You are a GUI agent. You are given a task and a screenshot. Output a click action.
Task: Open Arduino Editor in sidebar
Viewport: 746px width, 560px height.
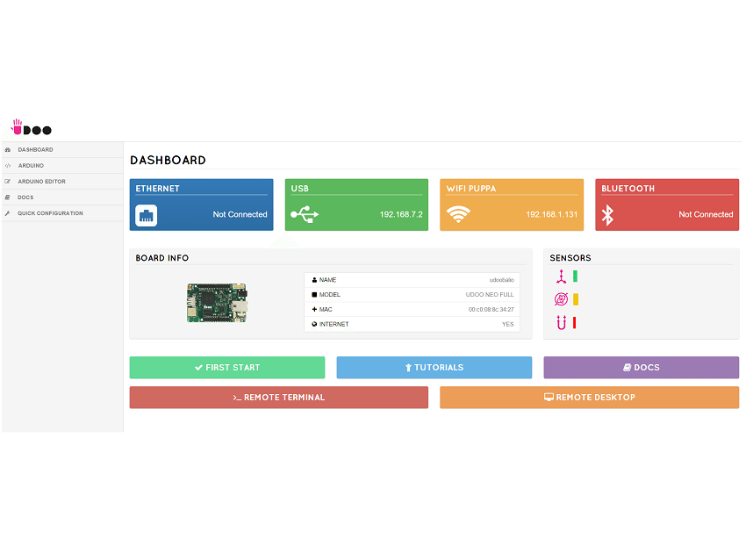[x=62, y=182]
